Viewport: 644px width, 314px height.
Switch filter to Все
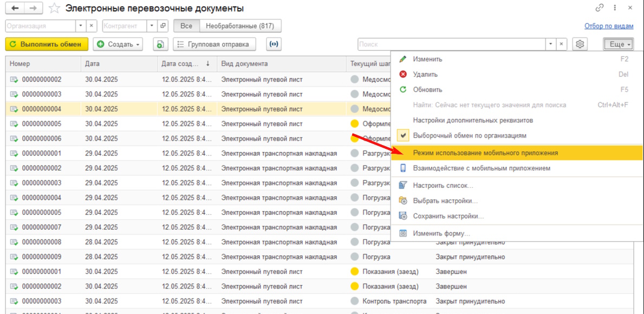[x=186, y=26]
